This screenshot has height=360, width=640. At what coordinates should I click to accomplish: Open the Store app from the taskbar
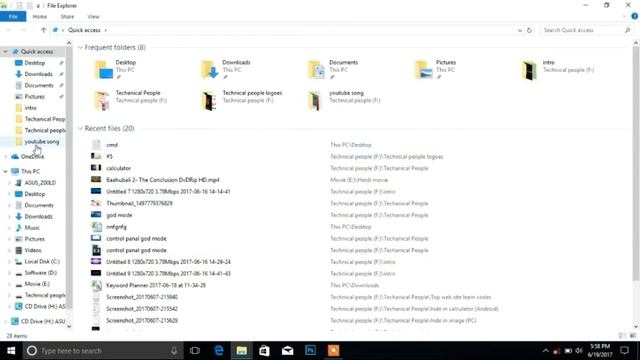pos(264,351)
